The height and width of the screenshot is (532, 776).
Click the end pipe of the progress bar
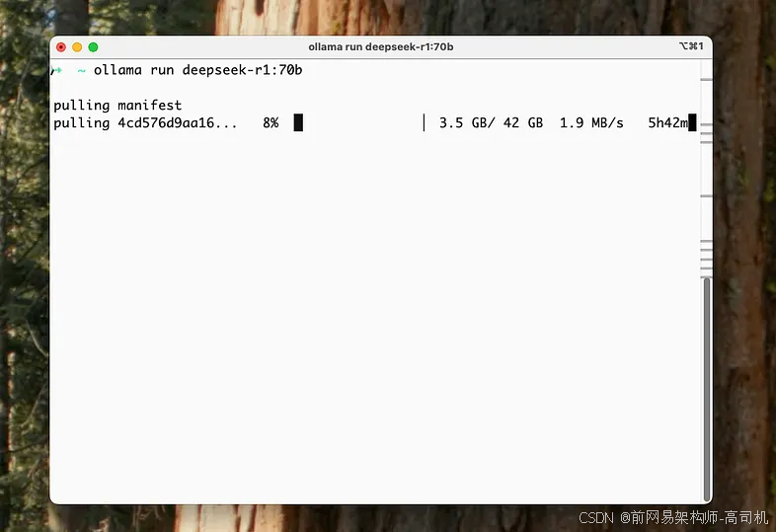click(x=424, y=122)
